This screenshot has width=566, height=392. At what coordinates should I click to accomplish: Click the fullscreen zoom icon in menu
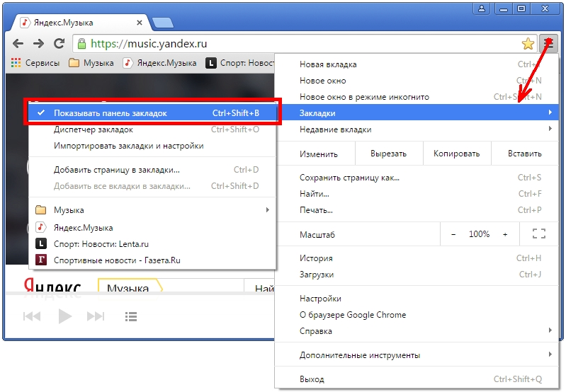pos(538,234)
